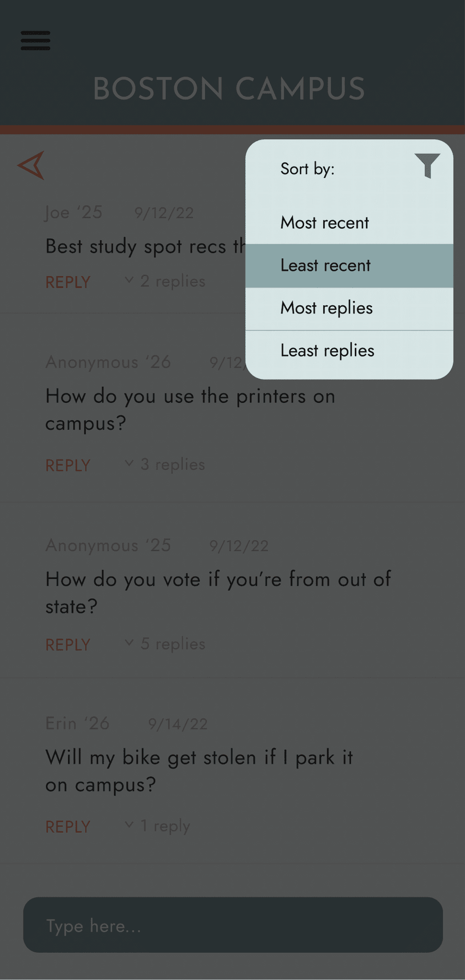
Task: Expand the 1 reply chevron
Action: click(129, 824)
